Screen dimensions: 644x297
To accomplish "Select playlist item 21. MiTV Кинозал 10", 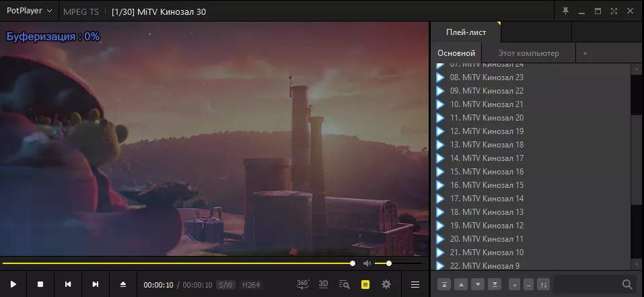I will [x=532, y=253].
